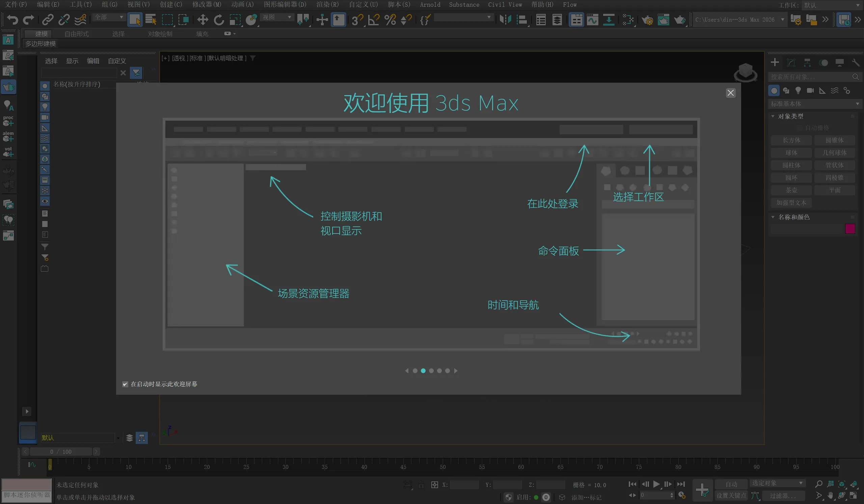Image resolution: width=864 pixels, height=504 pixels.
Task: Toggle the 自动 auto key button
Action: pyautogui.click(x=731, y=484)
